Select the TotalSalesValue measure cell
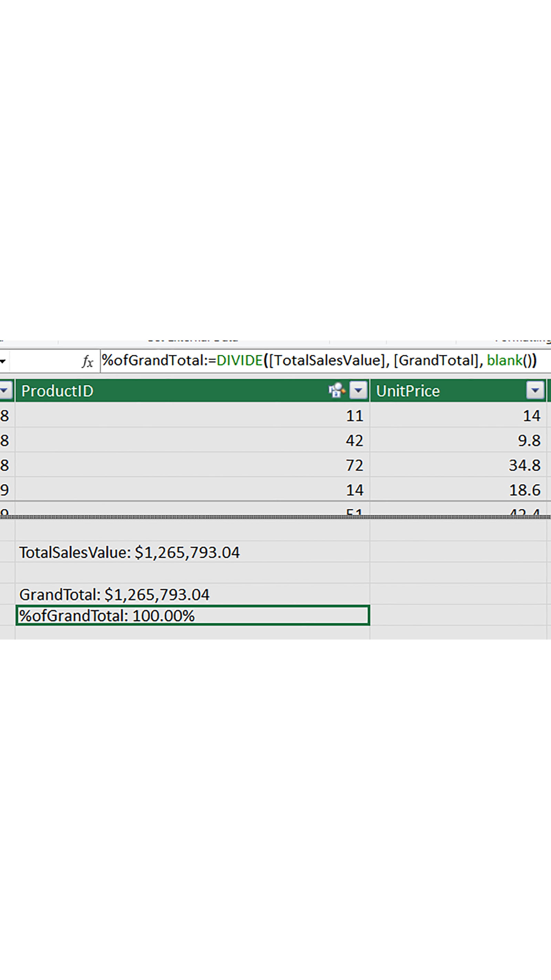Viewport: 551px width, 980px height. coord(192,552)
